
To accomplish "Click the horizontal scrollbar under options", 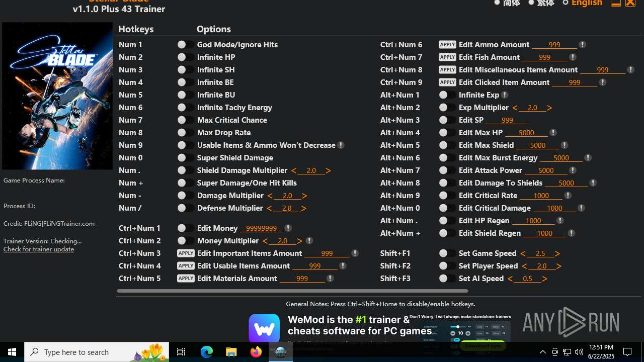I will tap(292, 291).
